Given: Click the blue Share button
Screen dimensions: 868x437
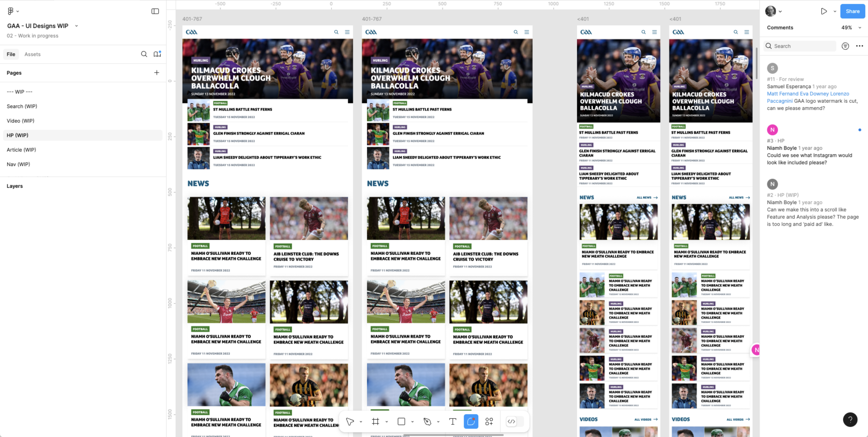Looking at the screenshot, I should tap(852, 11).
